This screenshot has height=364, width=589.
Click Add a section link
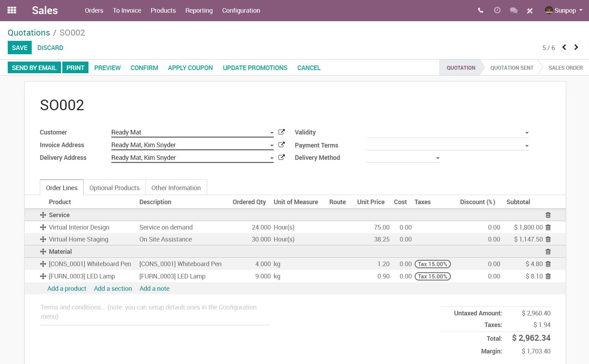[113, 288]
